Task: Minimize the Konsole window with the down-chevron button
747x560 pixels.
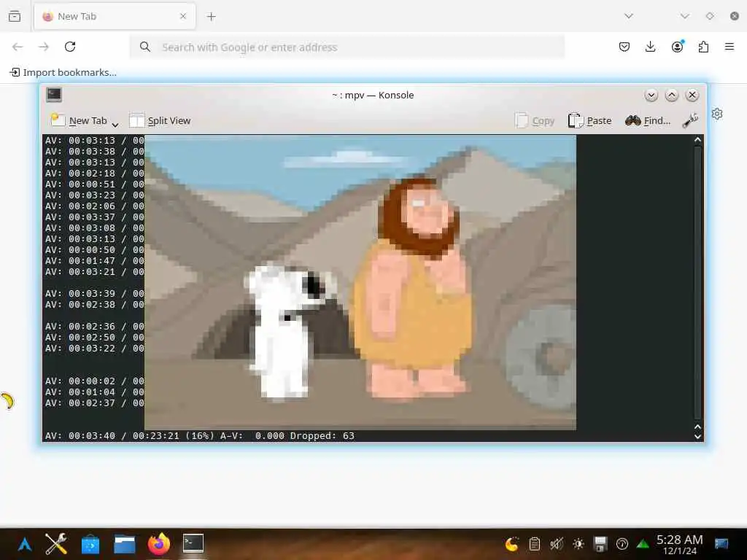Action: [651, 96]
